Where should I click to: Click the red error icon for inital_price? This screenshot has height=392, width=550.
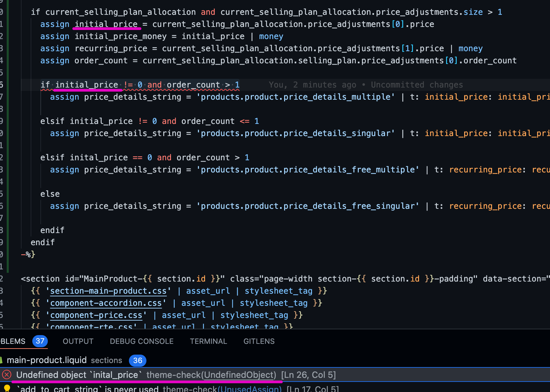(7, 375)
